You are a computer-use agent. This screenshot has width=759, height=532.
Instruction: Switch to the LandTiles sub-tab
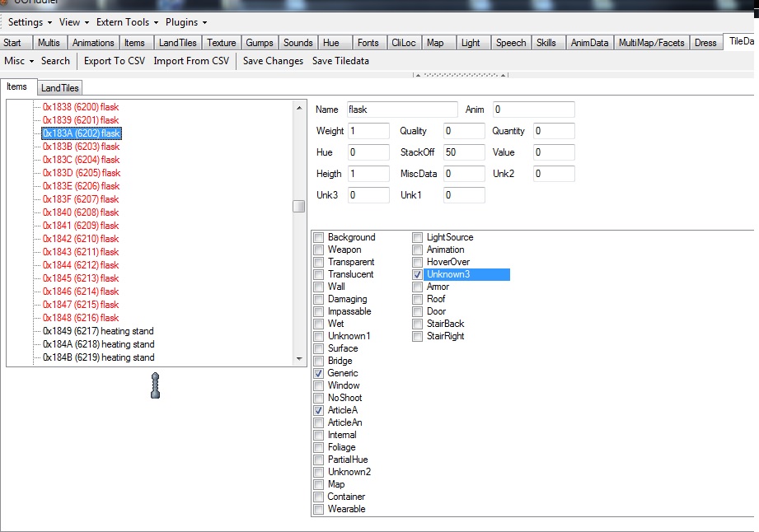pos(60,88)
